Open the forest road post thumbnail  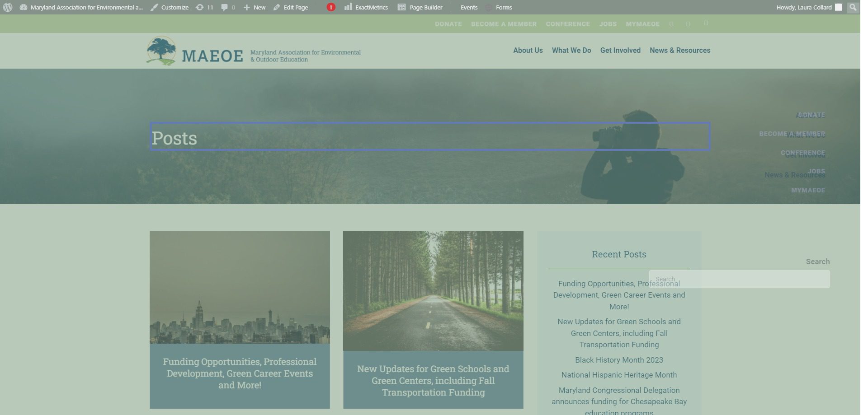433,291
